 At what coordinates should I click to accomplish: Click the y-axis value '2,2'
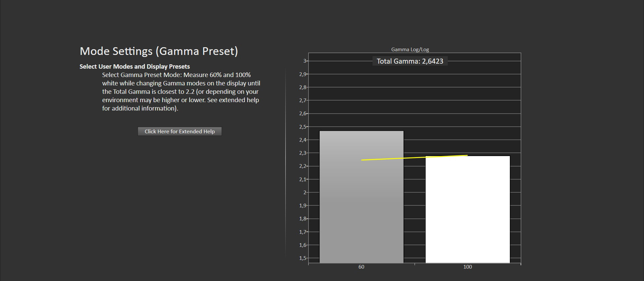point(303,166)
